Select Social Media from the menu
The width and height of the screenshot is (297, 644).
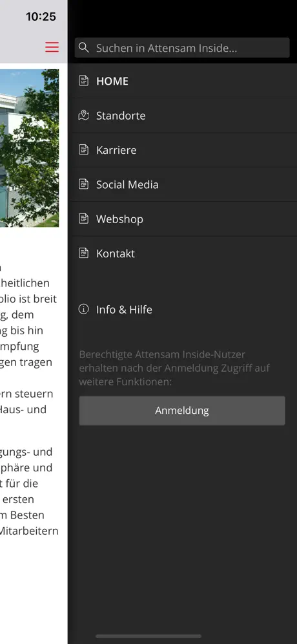pos(182,184)
